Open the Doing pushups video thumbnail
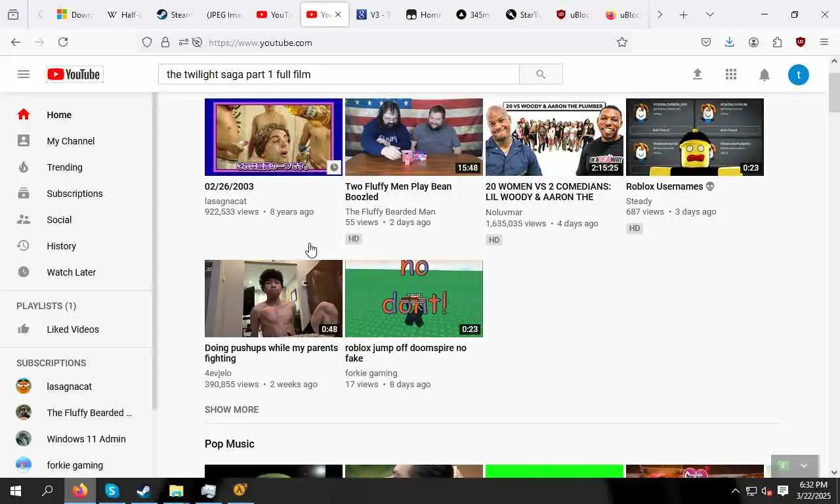The height and width of the screenshot is (504, 840). click(274, 299)
